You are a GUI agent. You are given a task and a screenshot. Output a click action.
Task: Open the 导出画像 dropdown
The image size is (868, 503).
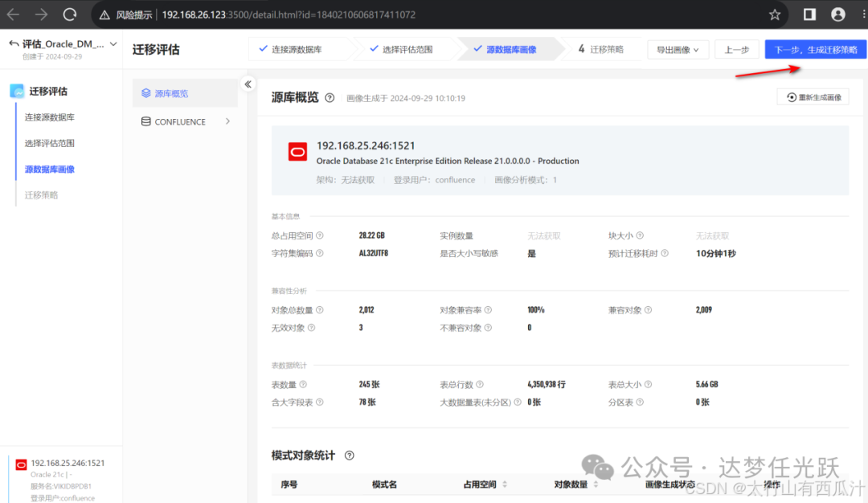click(678, 50)
